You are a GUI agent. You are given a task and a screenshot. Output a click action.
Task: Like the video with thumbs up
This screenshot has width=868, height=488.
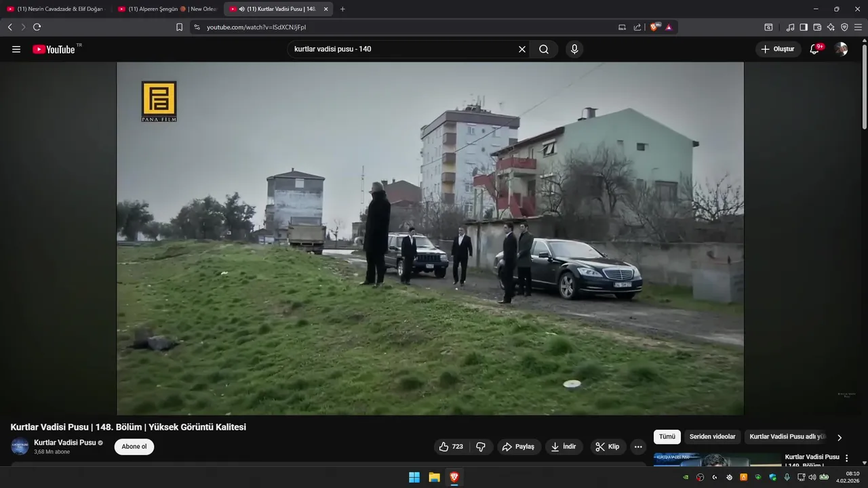click(x=451, y=447)
